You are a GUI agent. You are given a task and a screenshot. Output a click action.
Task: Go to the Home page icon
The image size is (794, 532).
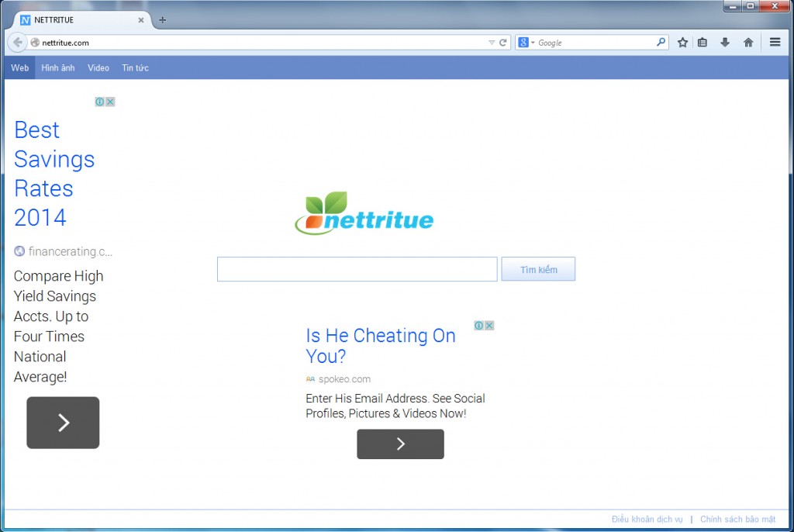coord(748,43)
